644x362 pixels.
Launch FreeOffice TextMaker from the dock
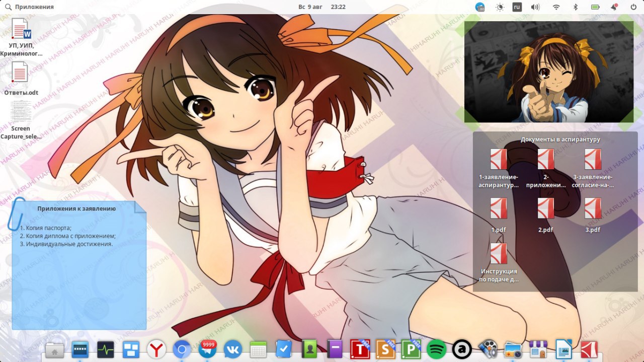(360, 349)
